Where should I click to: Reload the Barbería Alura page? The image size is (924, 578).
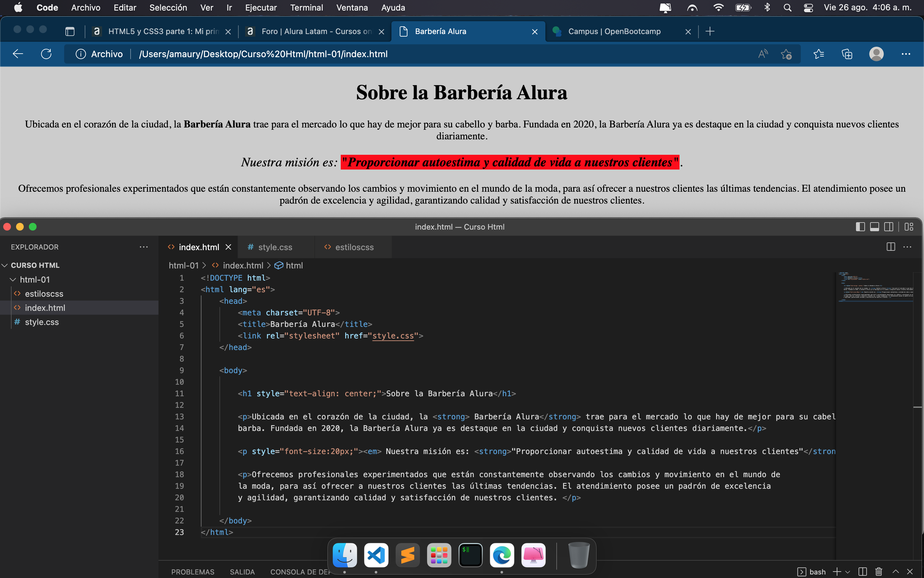coord(46,54)
